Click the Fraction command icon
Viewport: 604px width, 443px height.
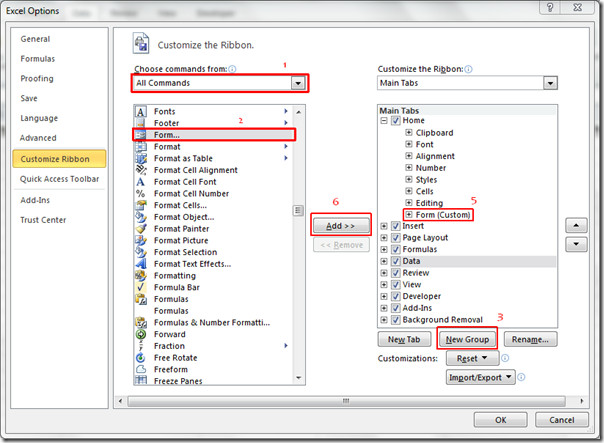pyautogui.click(x=141, y=346)
